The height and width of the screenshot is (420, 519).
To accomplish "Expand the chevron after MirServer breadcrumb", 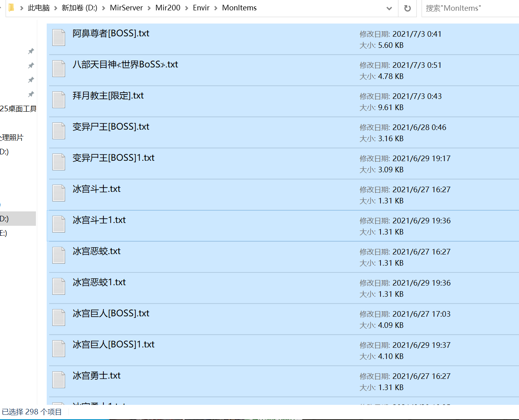I will click(149, 8).
